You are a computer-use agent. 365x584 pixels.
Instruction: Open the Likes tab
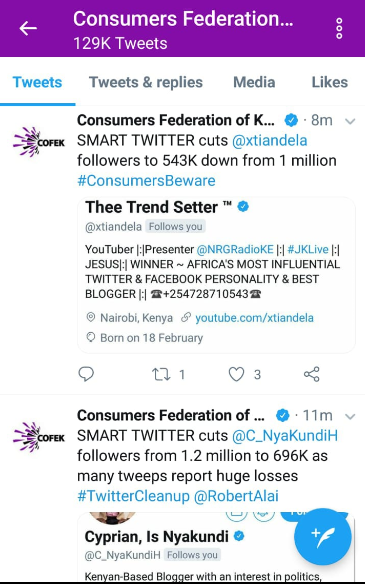pos(330,82)
